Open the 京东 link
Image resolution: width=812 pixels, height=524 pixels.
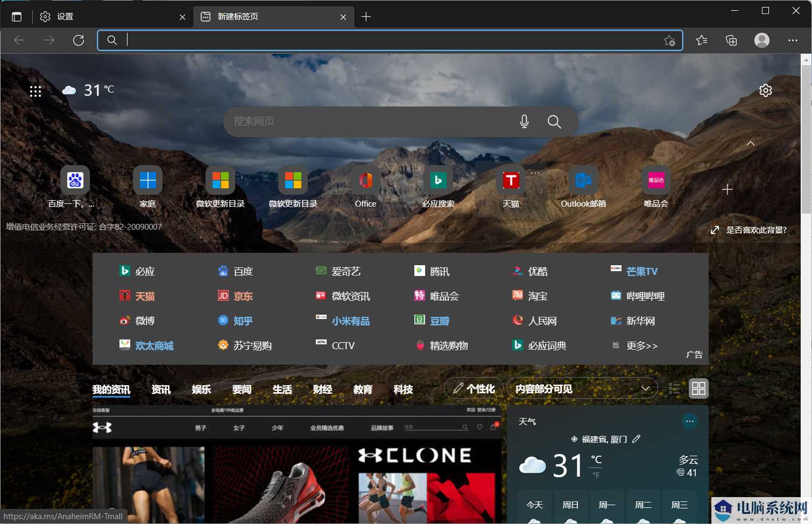coord(235,296)
